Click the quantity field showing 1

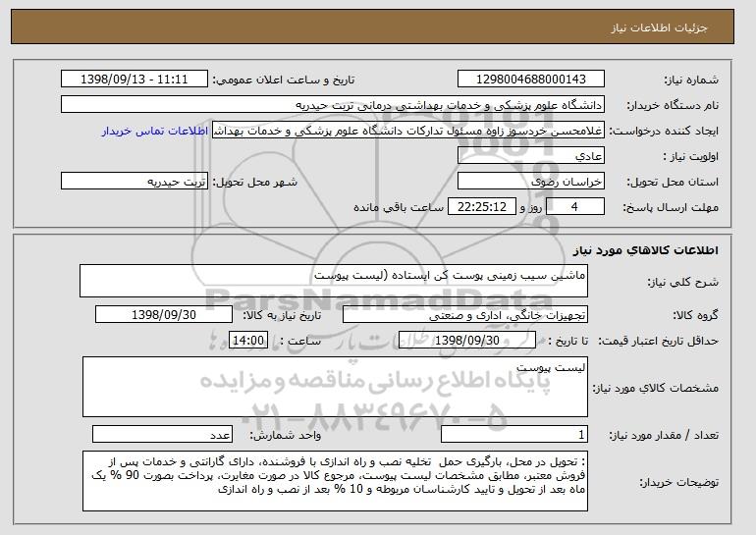pos(514,434)
